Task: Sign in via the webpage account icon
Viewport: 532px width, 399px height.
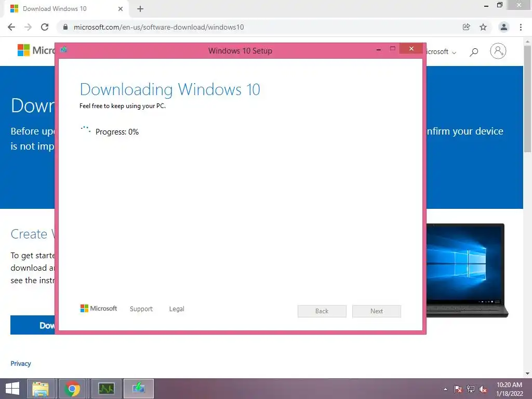Action: click(498, 51)
